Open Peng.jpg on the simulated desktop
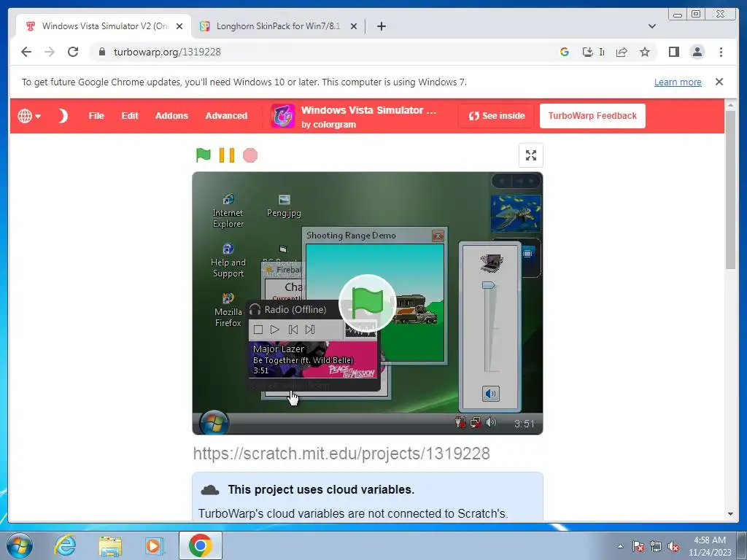This screenshot has width=747, height=560. coord(284,206)
